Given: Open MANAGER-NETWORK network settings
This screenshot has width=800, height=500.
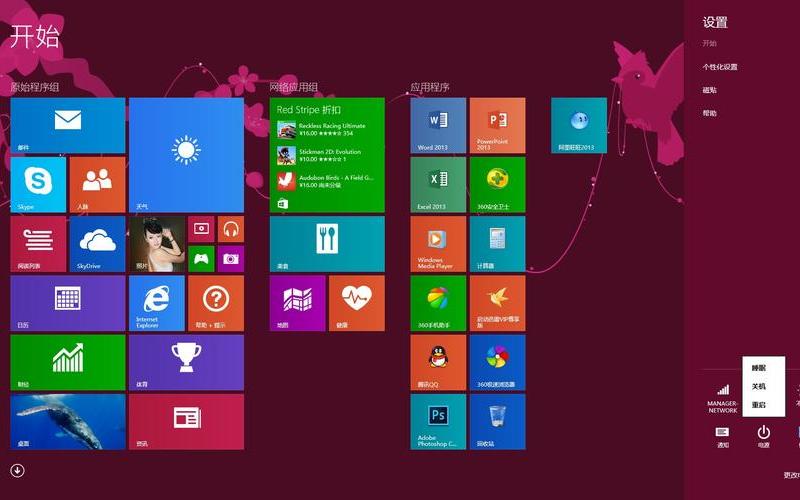Looking at the screenshot, I should pos(723,399).
